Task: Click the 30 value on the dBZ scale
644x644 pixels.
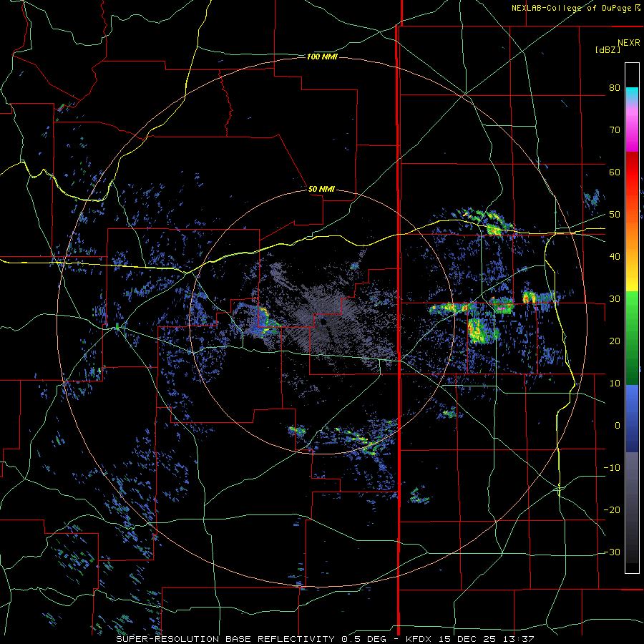Action: (x=615, y=299)
